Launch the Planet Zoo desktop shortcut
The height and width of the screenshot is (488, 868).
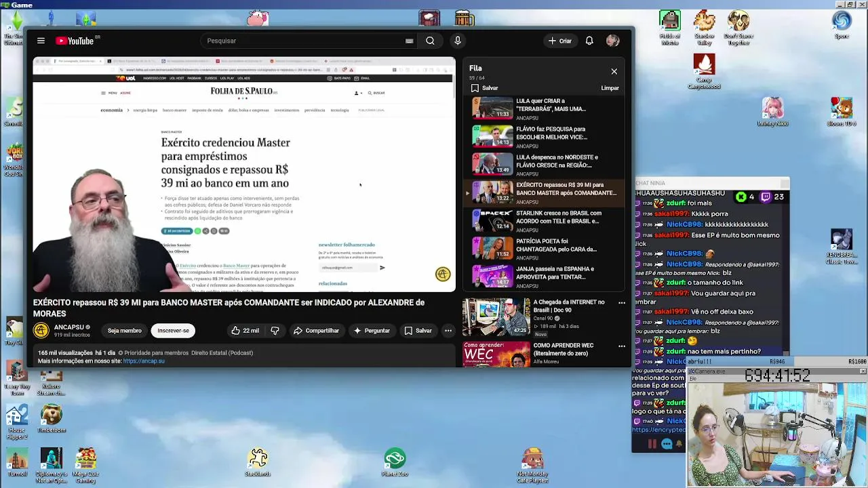tap(395, 462)
